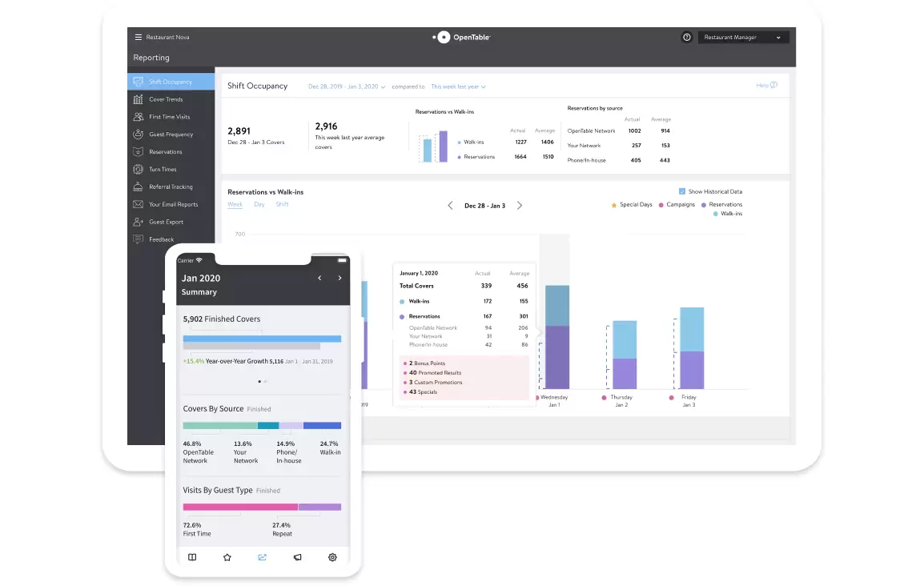Click the OpenTable logo in the header
This screenshot has height=586, width=924.
coord(461,37)
